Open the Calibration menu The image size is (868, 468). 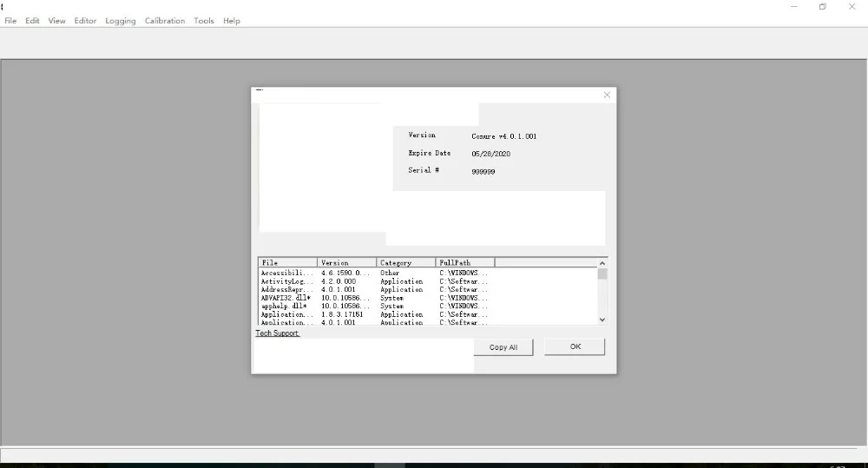click(165, 21)
